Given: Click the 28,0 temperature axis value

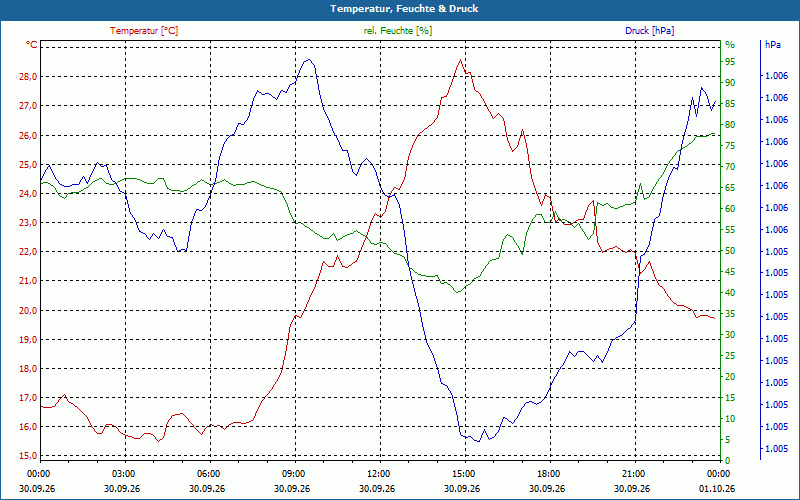Looking at the screenshot, I should (x=28, y=77).
